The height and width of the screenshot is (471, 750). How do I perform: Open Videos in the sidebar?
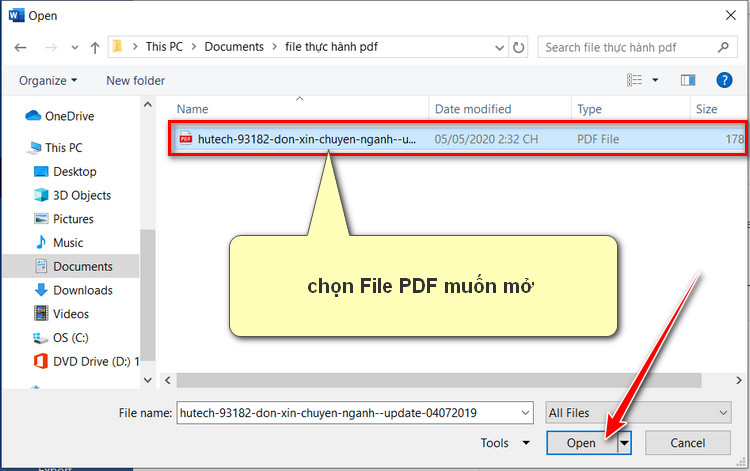click(70, 314)
